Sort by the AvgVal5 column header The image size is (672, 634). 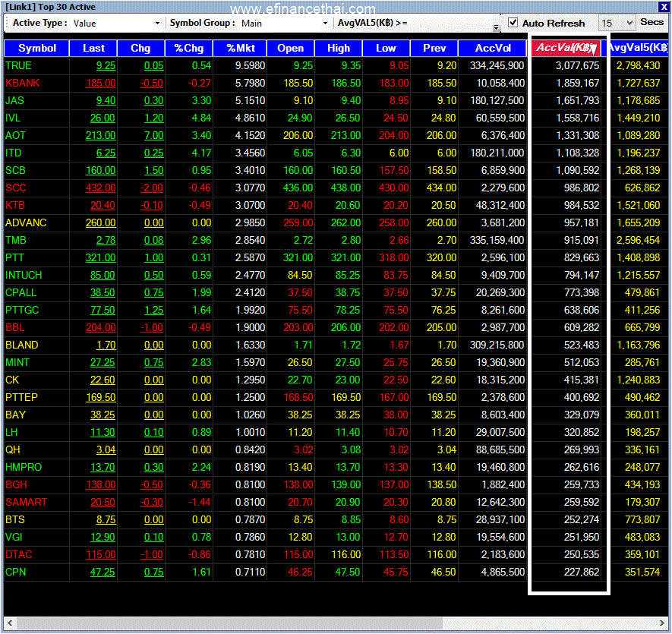(x=637, y=48)
